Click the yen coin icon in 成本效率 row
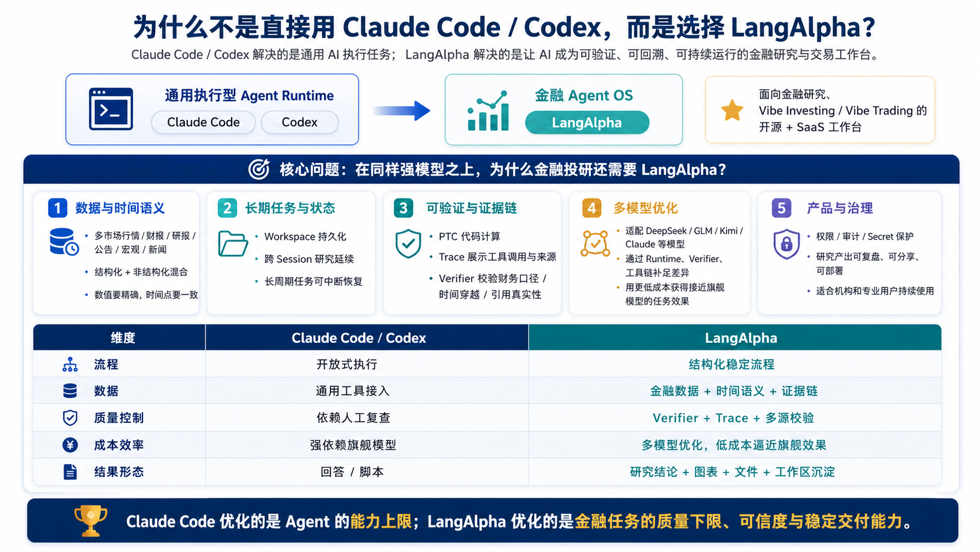Viewport: 980px width, 552px height. [x=70, y=445]
